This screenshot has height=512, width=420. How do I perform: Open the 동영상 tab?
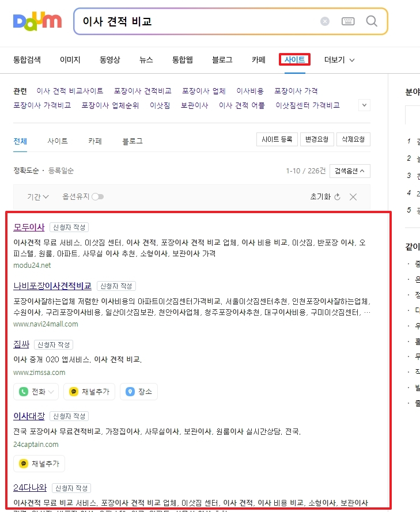pyautogui.click(x=109, y=60)
